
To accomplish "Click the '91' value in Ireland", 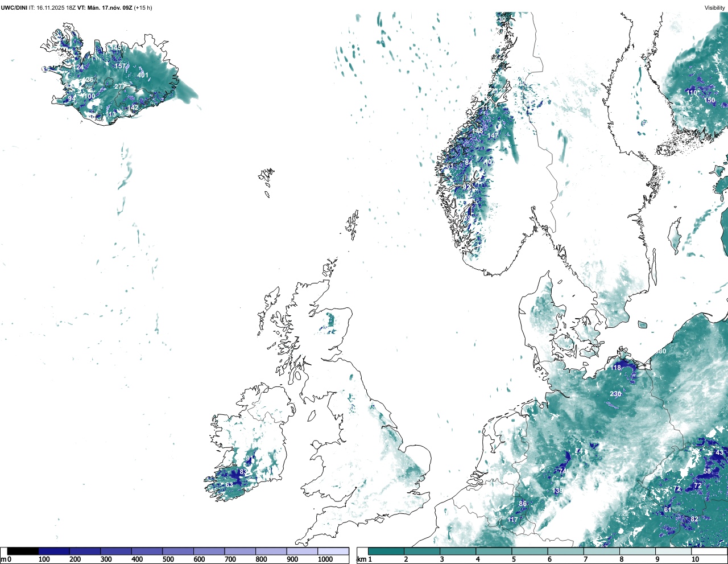I will tap(249, 459).
